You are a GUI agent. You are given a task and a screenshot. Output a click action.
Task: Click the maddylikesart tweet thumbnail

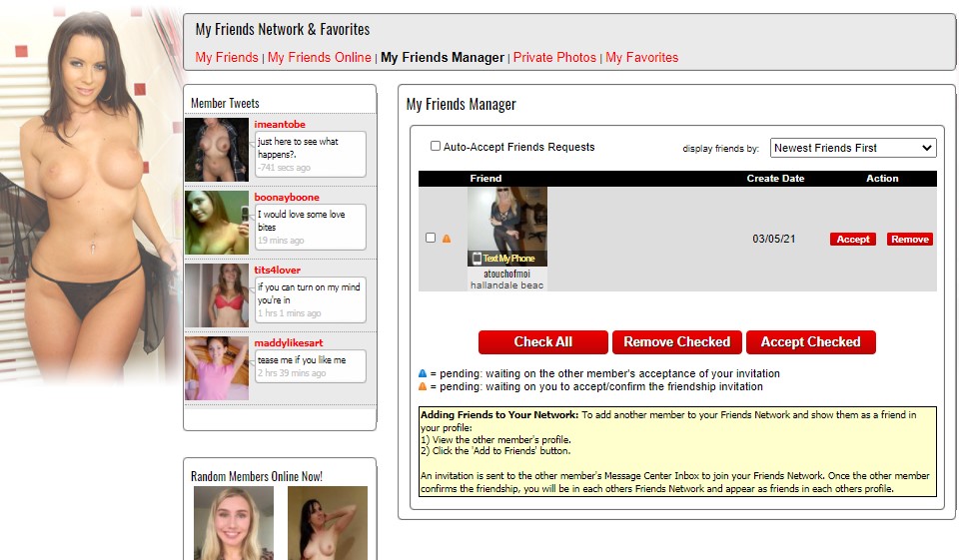(x=217, y=367)
